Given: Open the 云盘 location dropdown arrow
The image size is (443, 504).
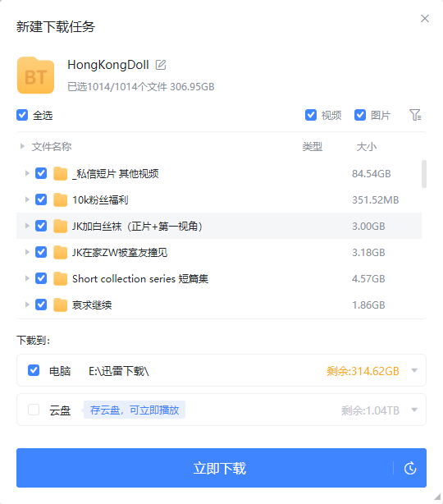Looking at the screenshot, I should point(414,410).
